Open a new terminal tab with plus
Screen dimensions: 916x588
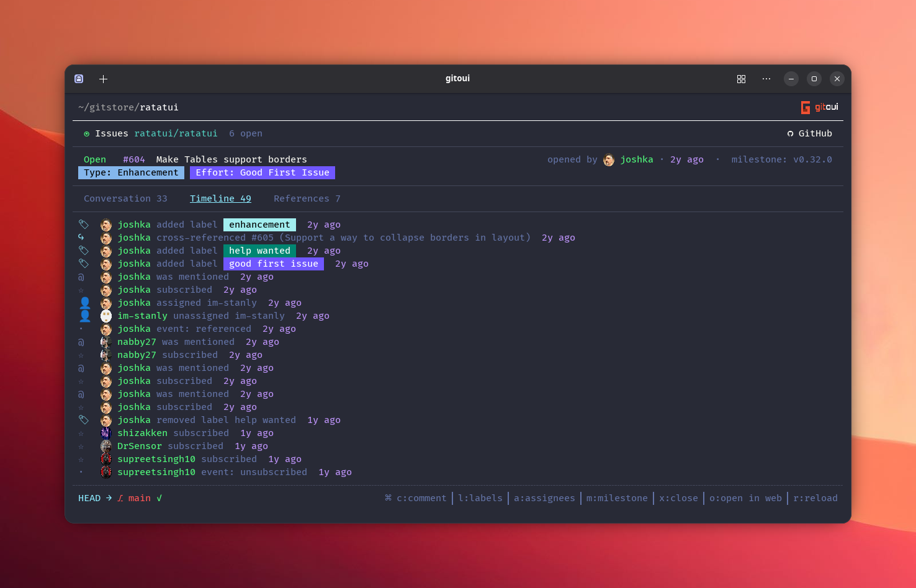tap(104, 79)
